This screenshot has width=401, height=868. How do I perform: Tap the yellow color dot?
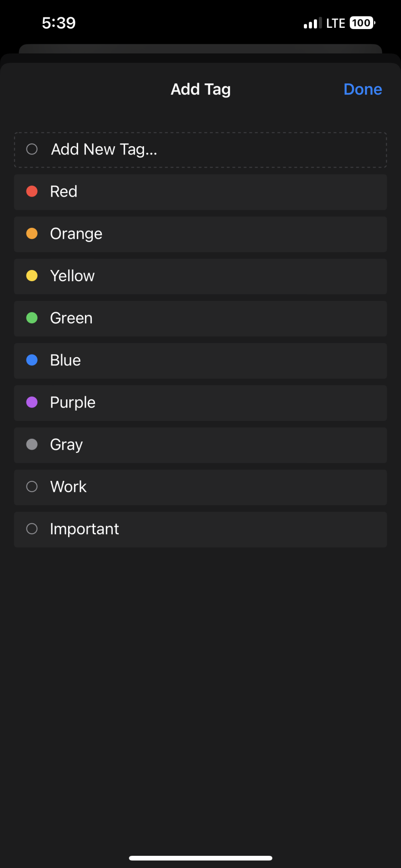(x=32, y=276)
